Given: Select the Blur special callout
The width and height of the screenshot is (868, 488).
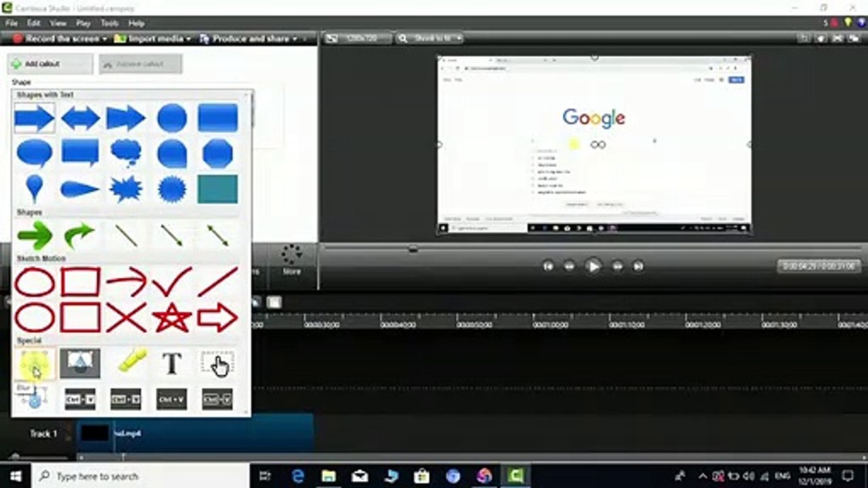Looking at the screenshot, I should [34, 365].
